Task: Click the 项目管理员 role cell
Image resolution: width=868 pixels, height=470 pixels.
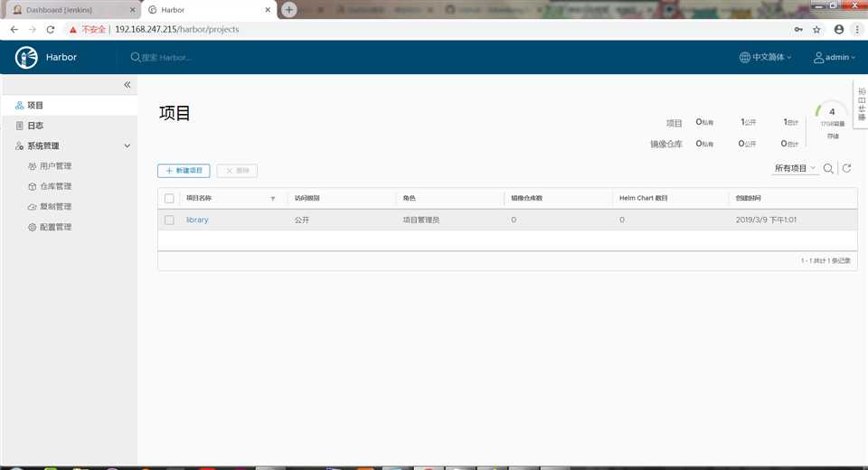Action: (420, 220)
